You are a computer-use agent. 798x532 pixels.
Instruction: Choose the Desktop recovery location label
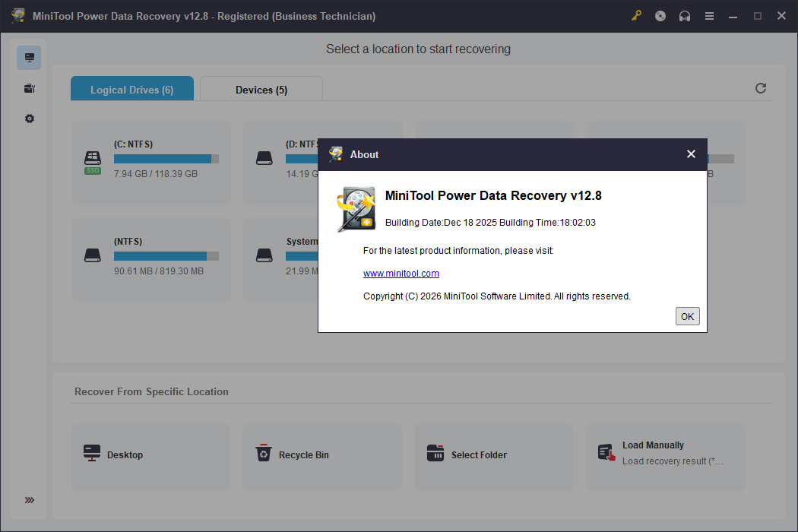click(x=125, y=455)
